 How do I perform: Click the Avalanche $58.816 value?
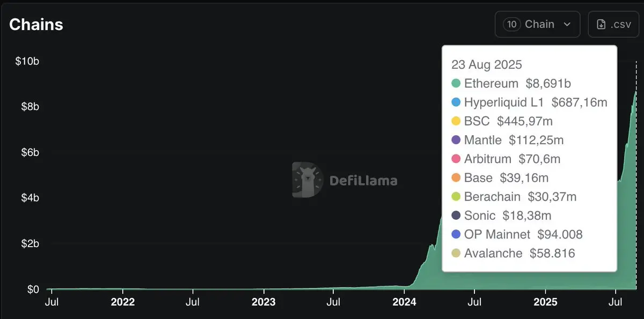pyautogui.click(x=552, y=253)
